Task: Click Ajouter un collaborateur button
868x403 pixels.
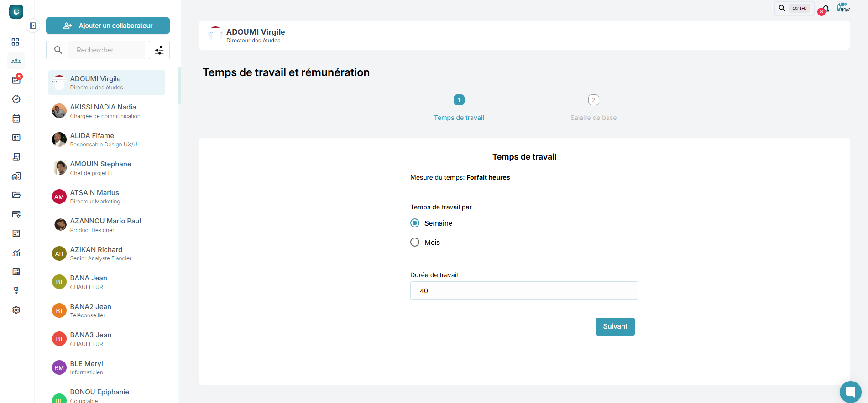Action: coord(108,26)
